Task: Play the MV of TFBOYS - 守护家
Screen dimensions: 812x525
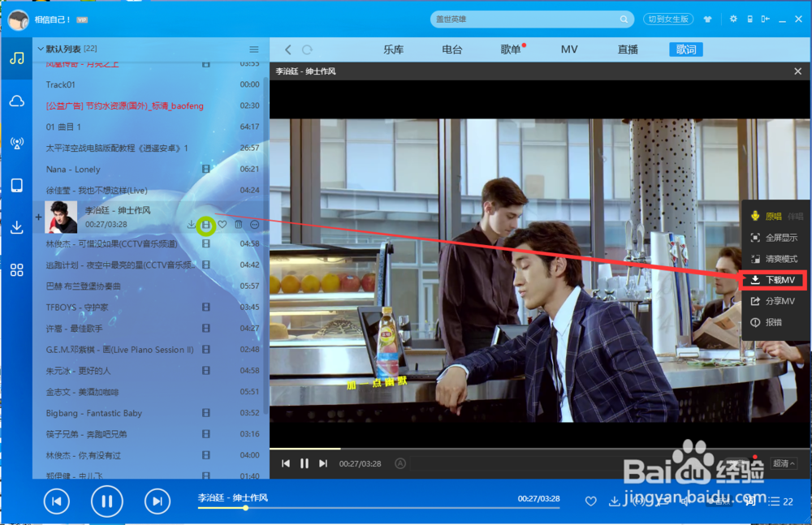Action: pos(205,307)
